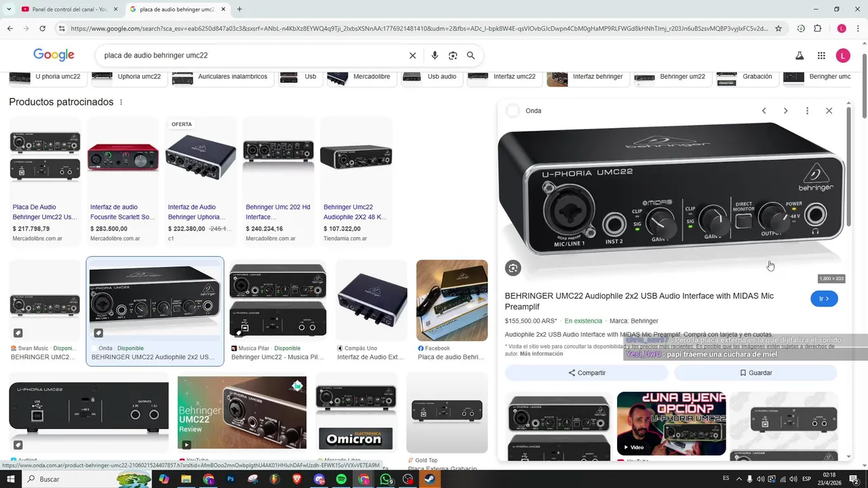
Task: Filter by Grabación chip
Action: coord(746,77)
